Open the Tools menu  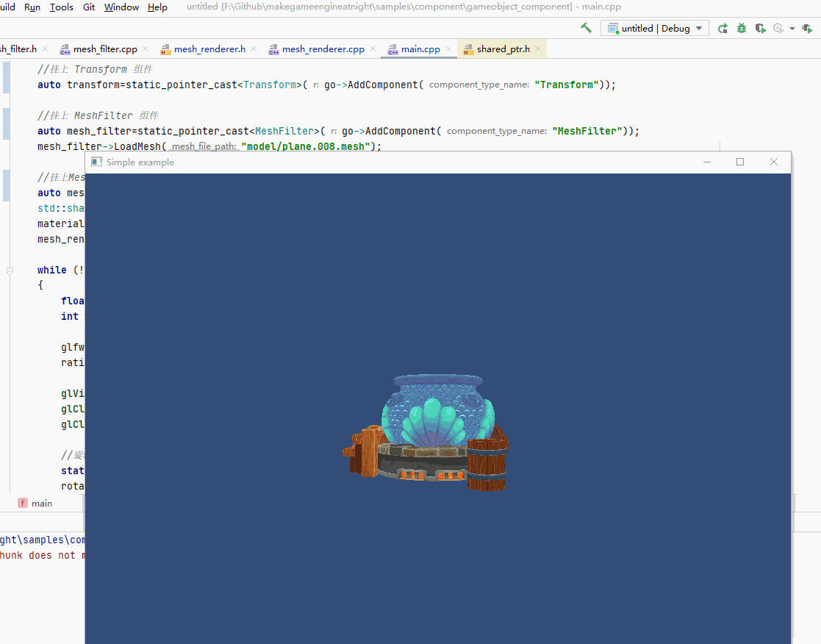[61, 7]
